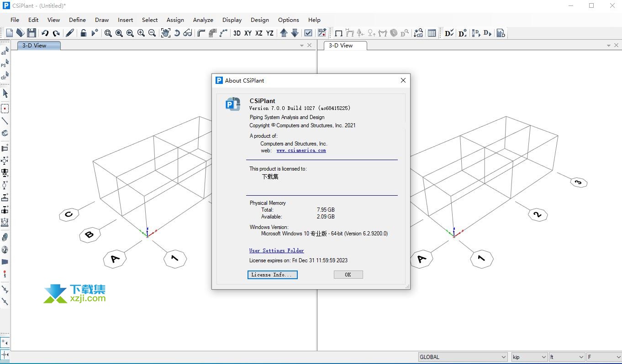Switch to the XY plane view
Screen dimensions: 622x364
pyautogui.click(x=248, y=33)
